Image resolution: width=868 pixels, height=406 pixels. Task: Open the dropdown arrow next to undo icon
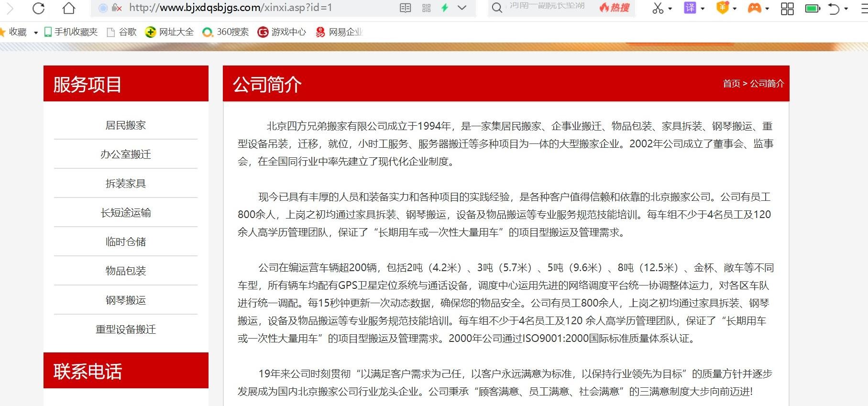tap(846, 9)
